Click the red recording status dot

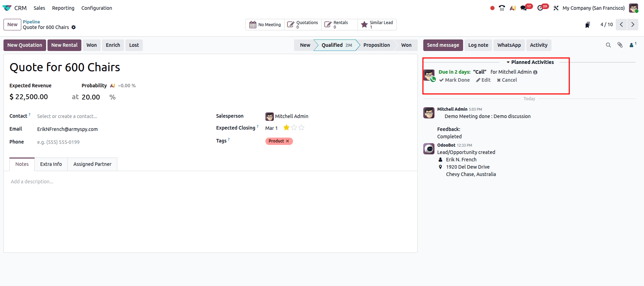point(492,8)
